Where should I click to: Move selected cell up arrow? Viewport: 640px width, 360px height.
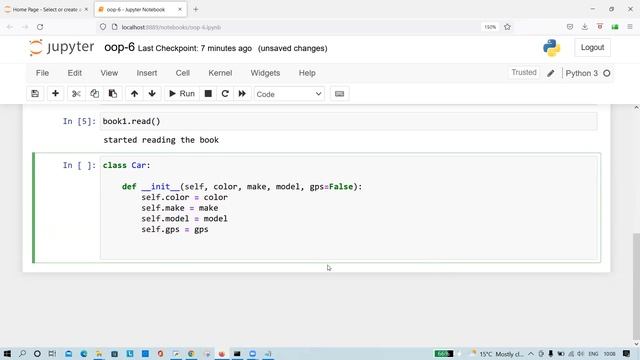[134, 94]
